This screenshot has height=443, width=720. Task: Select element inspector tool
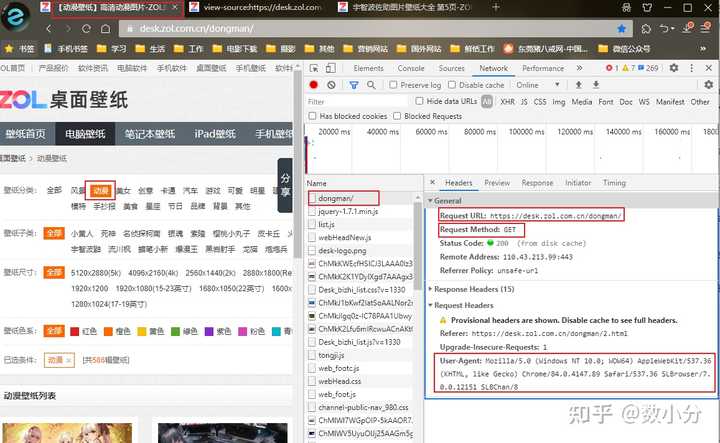(314, 68)
